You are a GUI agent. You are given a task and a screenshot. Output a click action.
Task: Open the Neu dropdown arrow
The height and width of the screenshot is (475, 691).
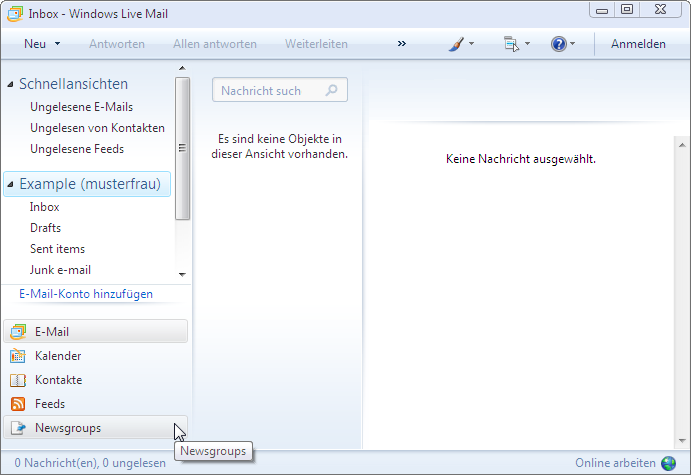point(57,44)
